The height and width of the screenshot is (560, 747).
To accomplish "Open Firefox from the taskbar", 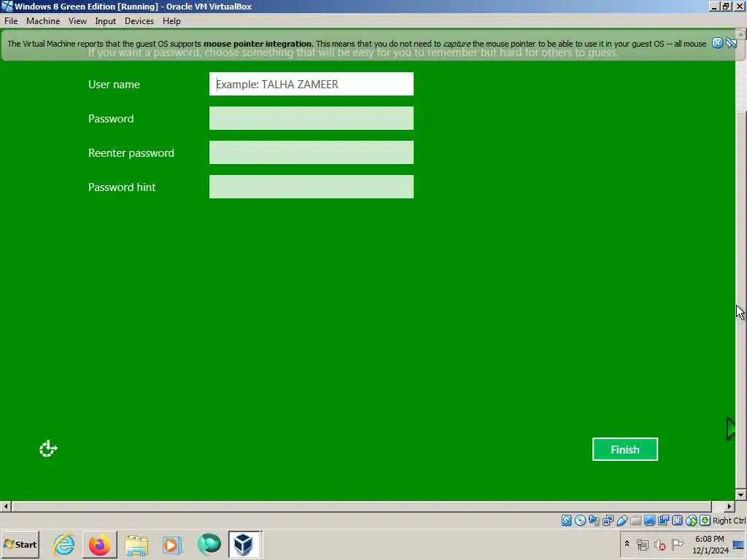I will [99, 544].
